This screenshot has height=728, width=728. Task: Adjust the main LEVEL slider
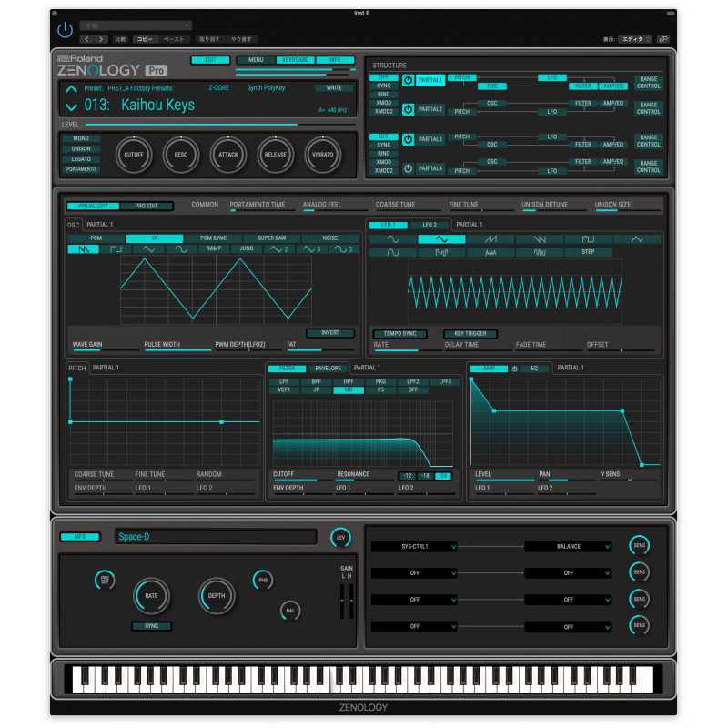coord(220,125)
